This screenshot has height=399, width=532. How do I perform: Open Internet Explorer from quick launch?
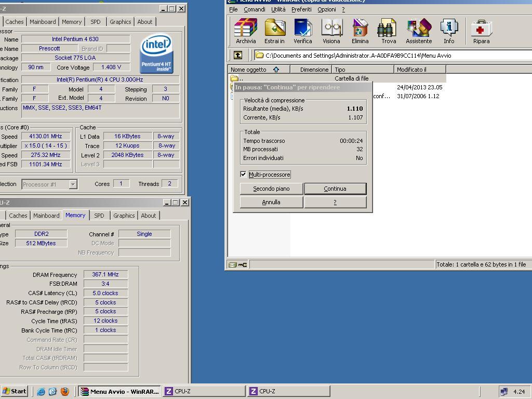click(41, 392)
